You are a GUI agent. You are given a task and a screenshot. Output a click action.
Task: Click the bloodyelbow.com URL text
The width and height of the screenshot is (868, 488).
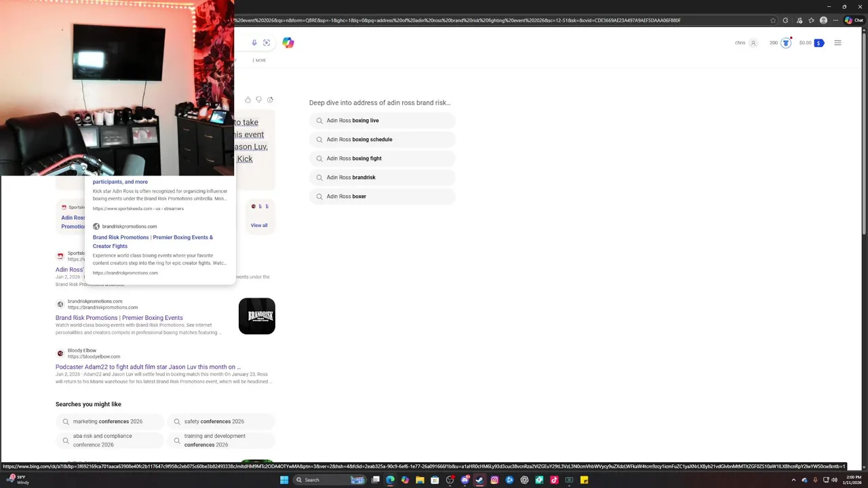point(94,357)
